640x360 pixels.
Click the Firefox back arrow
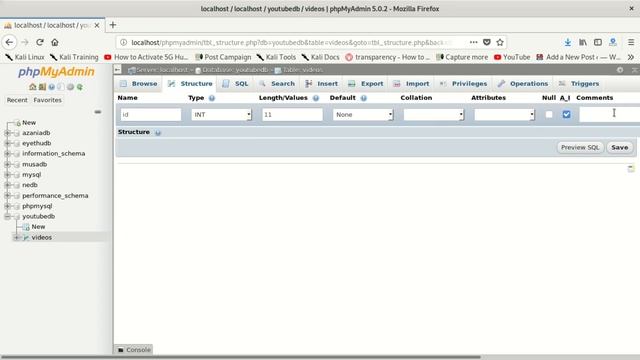tap(9, 42)
